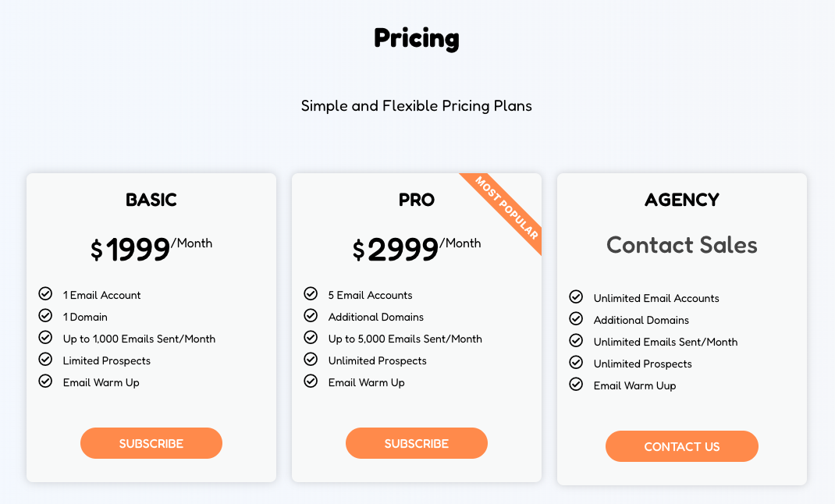Click the "AGENCY" plan title
835x504 pixels.
click(x=681, y=200)
